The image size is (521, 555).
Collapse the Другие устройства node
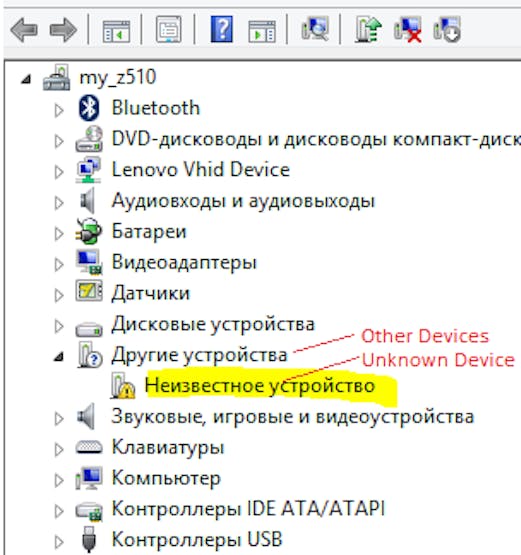[x=59, y=356]
